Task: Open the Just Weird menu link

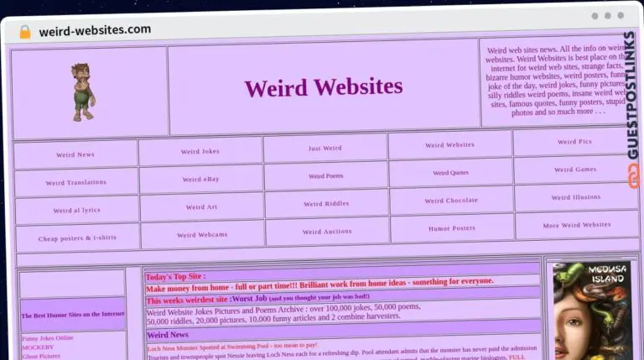Action: [x=325, y=149]
